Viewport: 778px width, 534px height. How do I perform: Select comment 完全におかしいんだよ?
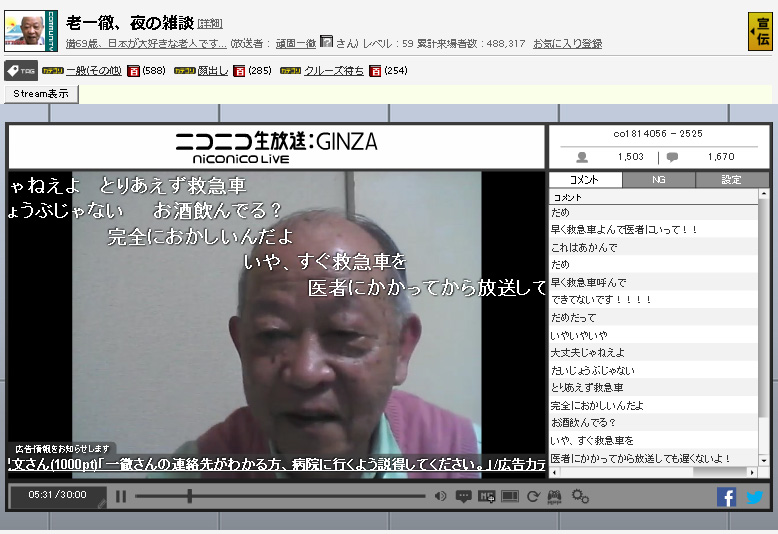654,405
